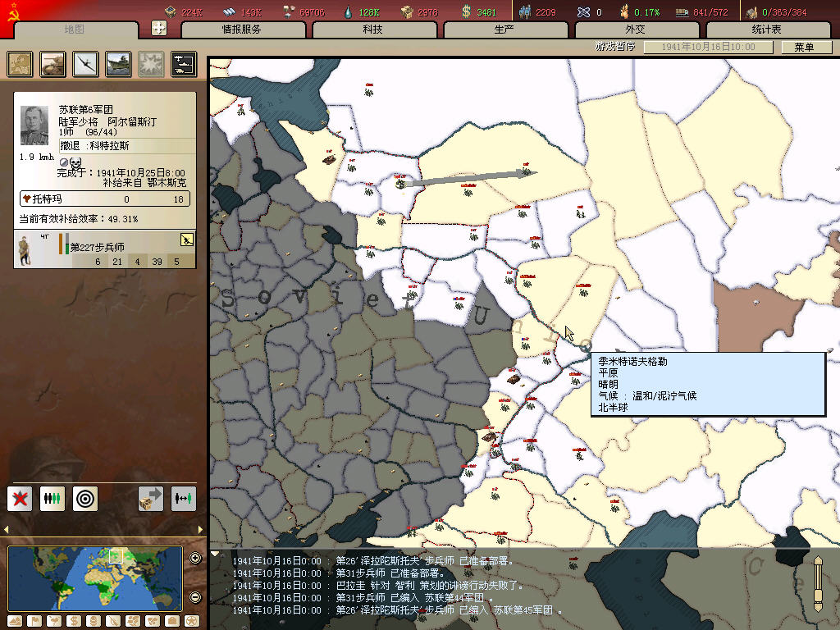Select supply map mode (stacked coins icon)

[94, 622]
